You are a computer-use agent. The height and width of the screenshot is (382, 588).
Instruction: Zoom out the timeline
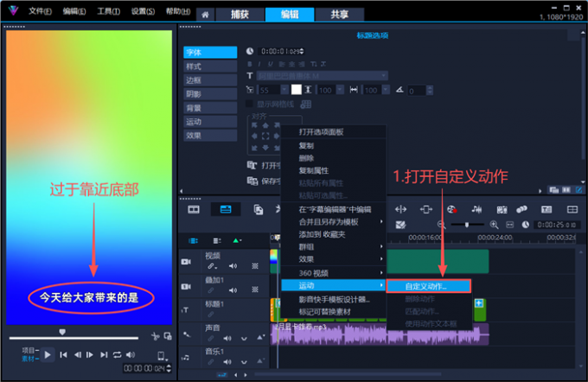pos(441,225)
